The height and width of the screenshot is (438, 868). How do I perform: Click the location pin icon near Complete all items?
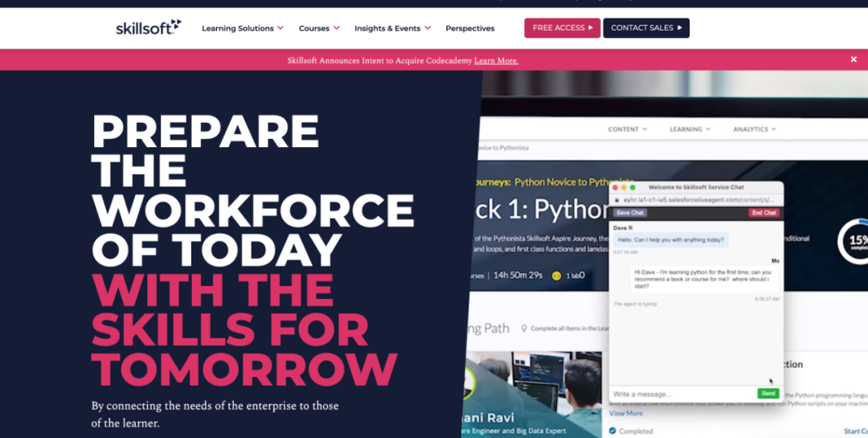coord(524,329)
